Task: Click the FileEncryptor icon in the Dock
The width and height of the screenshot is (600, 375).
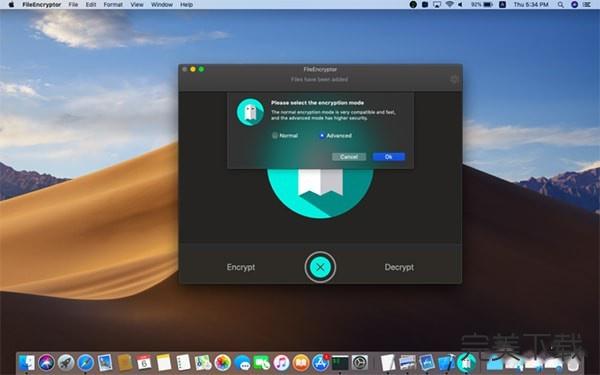Action: [466, 362]
